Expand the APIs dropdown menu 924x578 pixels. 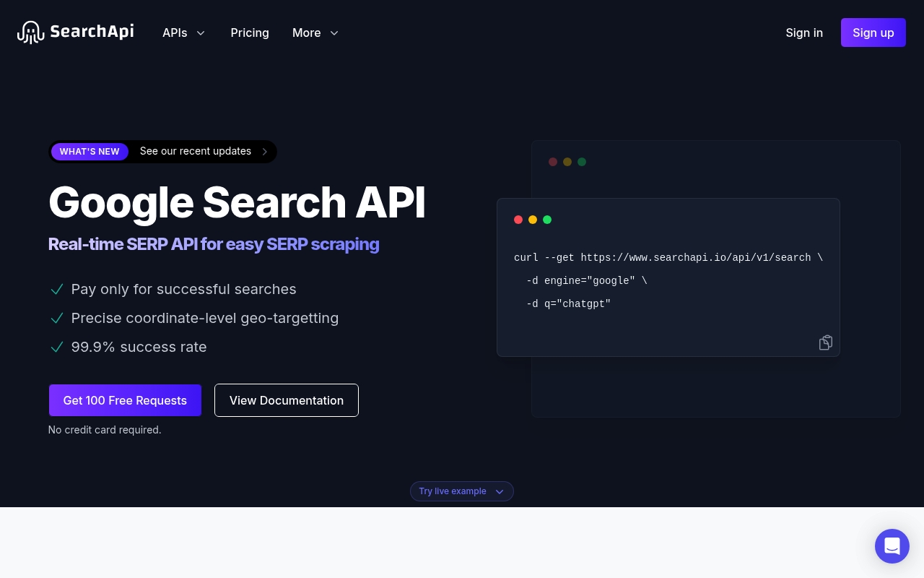click(x=184, y=33)
